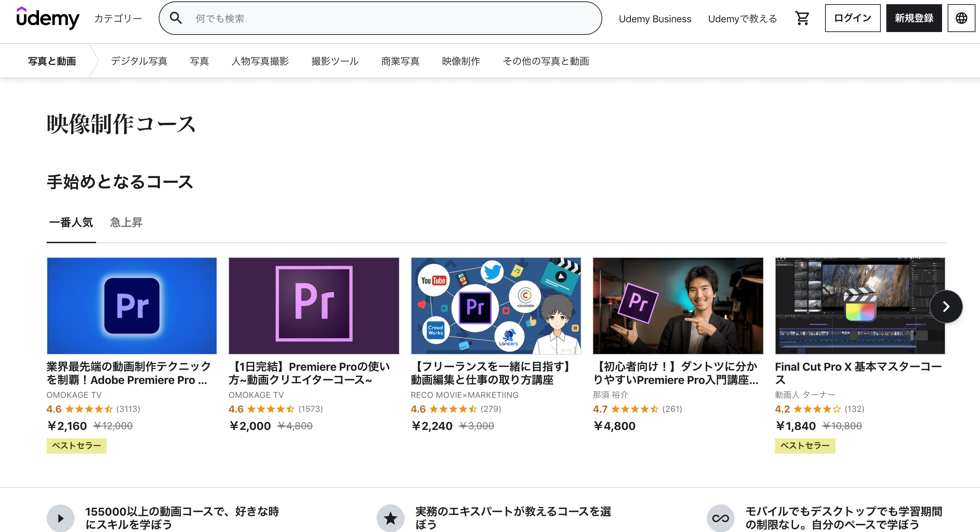The height and width of the screenshot is (532, 980).
Task: Click the next carousel arrow button
Action: pos(946,307)
